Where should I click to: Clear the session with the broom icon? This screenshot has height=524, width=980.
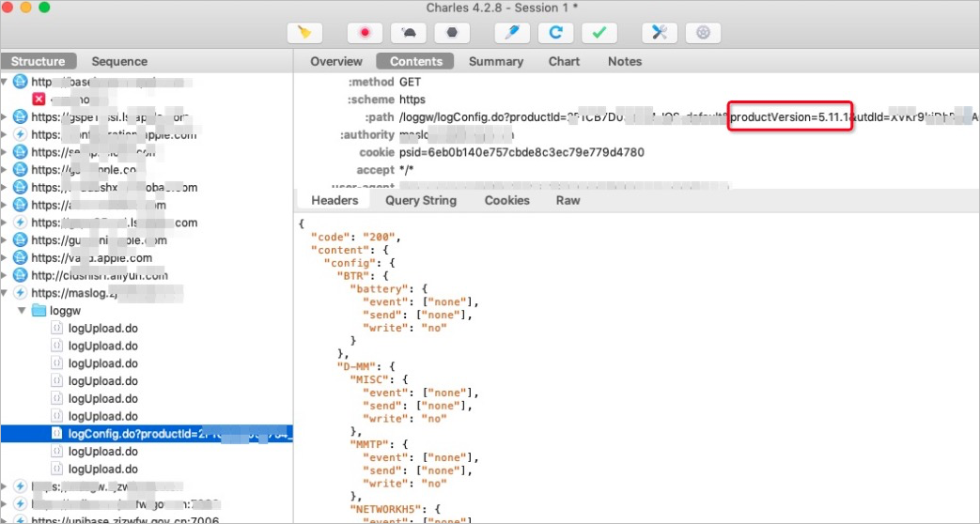click(x=305, y=33)
